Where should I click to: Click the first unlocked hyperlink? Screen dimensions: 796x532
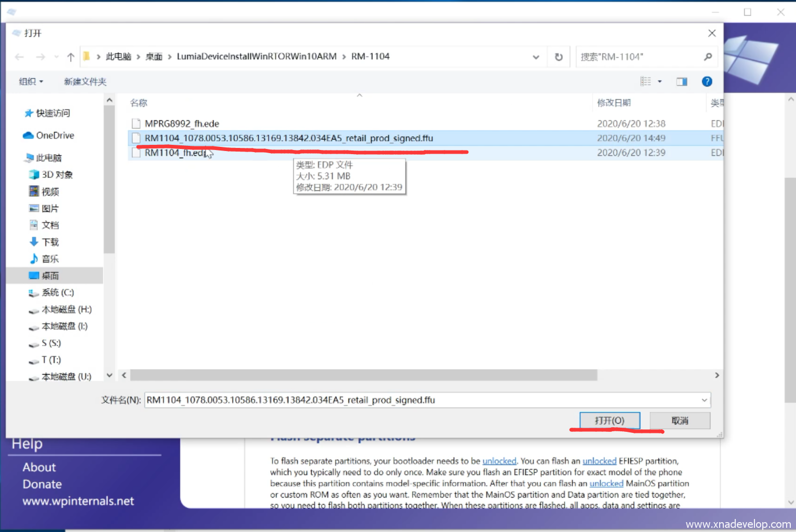499,461
